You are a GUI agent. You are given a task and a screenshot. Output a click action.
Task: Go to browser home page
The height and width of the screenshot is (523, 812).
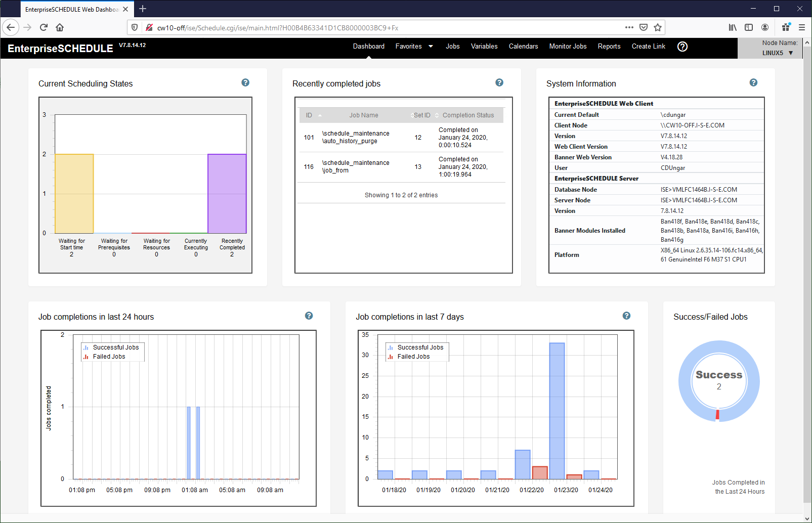point(60,27)
